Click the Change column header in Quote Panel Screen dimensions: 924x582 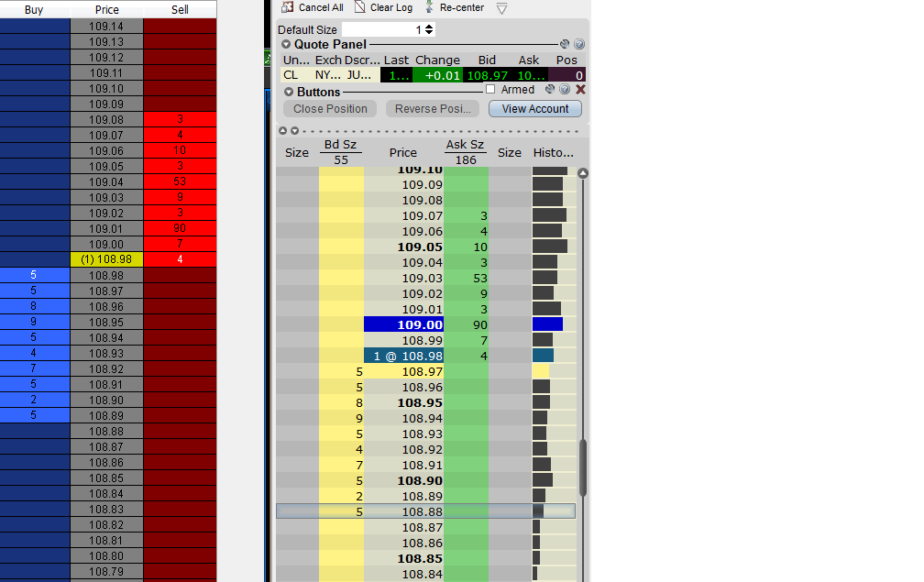[437, 60]
